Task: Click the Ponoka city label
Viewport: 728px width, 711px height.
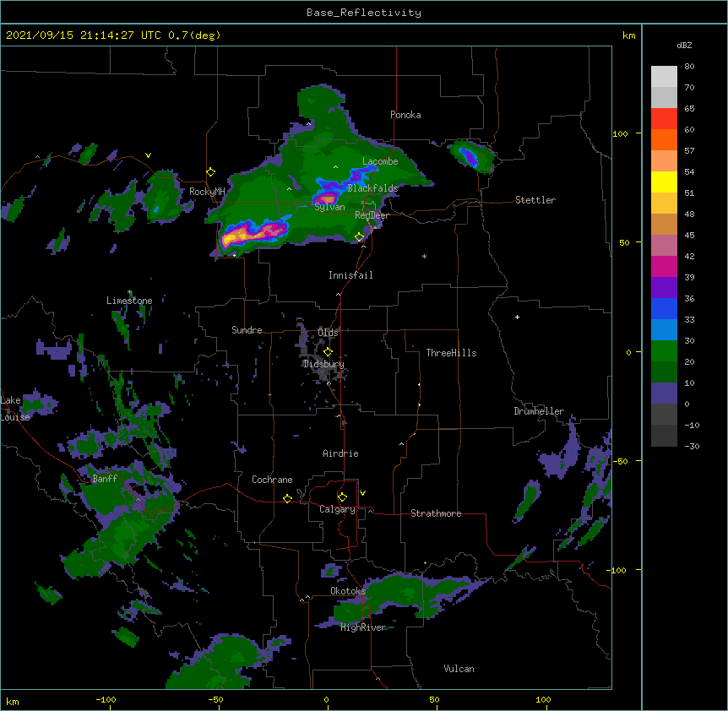Action: coord(405,115)
